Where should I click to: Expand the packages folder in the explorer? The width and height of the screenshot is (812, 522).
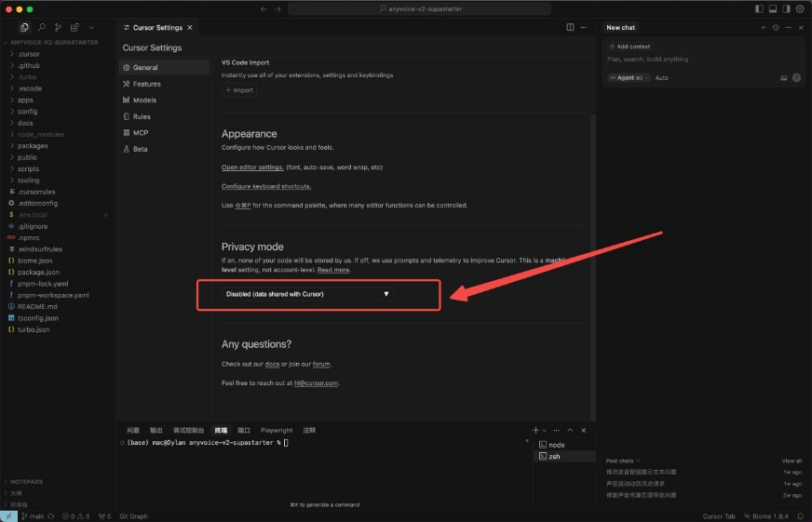33,146
